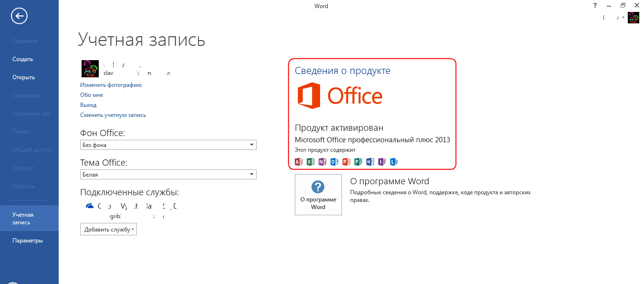This screenshot has height=284, width=644.
Task: Restore down the Word window
Action: [623, 5]
